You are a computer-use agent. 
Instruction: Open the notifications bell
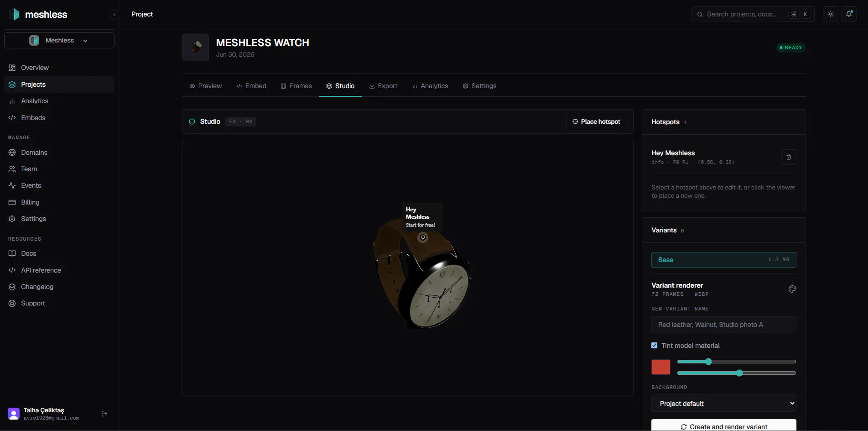click(x=849, y=14)
